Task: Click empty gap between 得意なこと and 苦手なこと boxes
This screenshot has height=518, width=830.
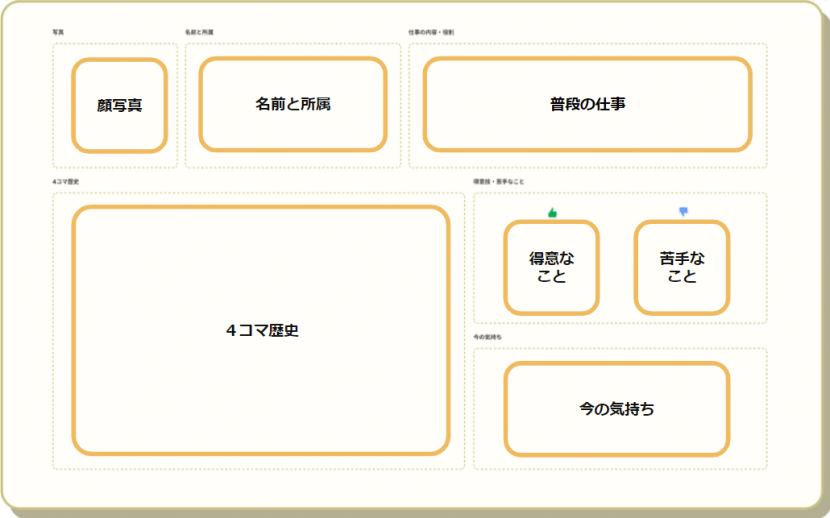Action: click(x=617, y=267)
